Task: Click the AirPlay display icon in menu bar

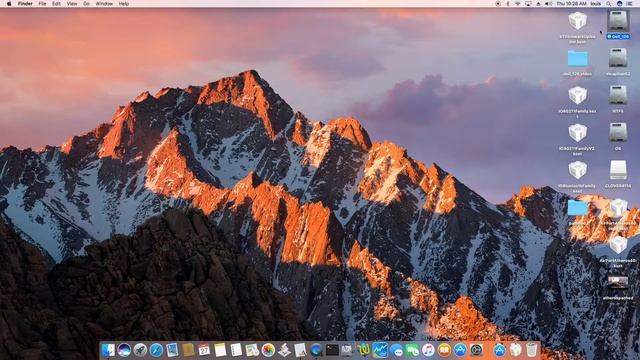Action: [x=528, y=4]
